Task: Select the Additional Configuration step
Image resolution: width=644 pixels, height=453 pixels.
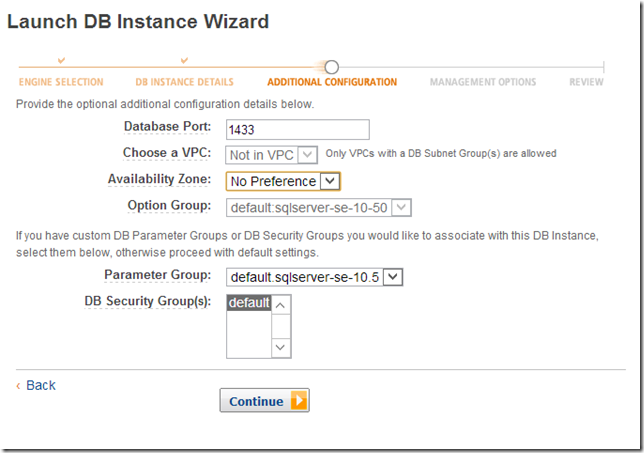Action: point(332,82)
